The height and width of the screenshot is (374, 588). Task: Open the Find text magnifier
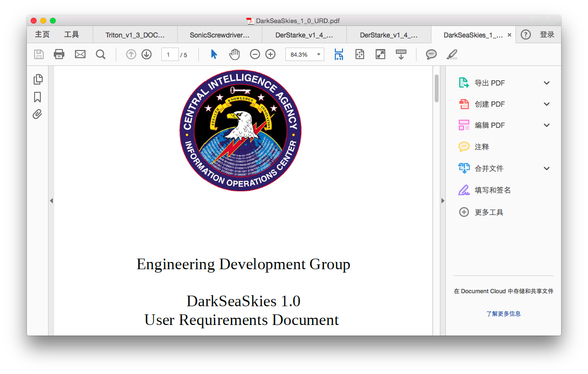coord(100,54)
